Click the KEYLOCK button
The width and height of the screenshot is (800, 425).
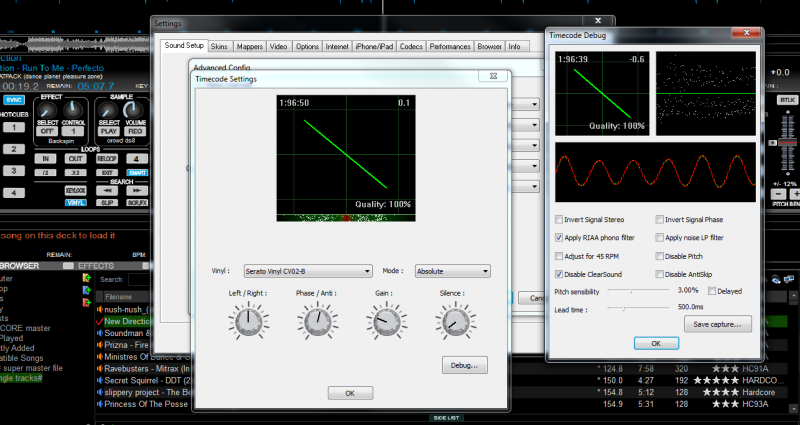click(76, 189)
